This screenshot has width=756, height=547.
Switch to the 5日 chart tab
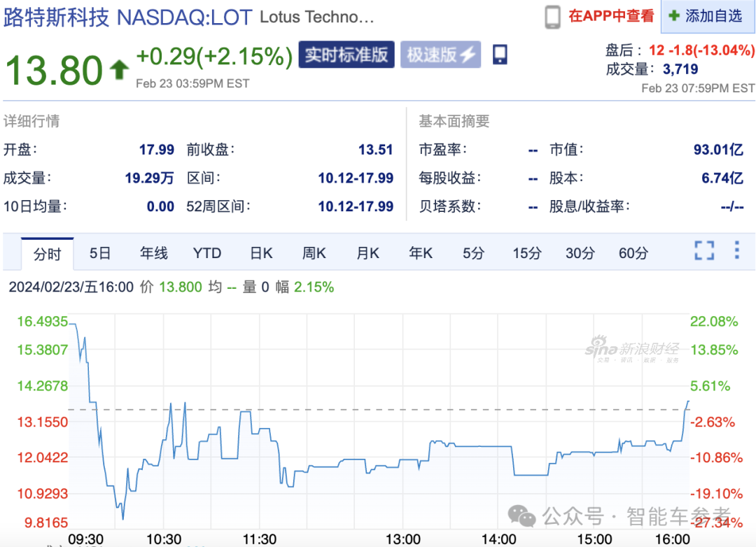click(x=100, y=253)
